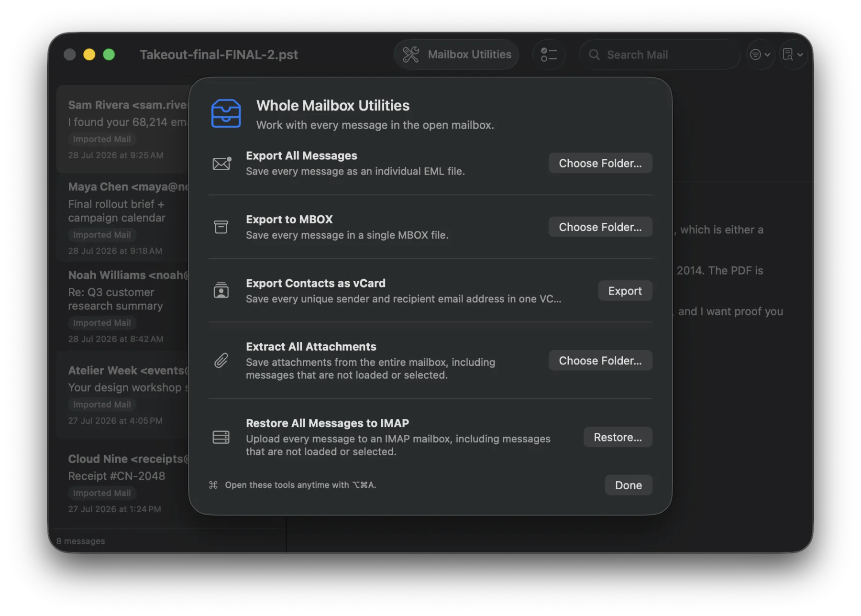Click Imported Mail tag on Cloud Nine message
Viewport: 861px width, 616px height.
pyautogui.click(x=102, y=493)
